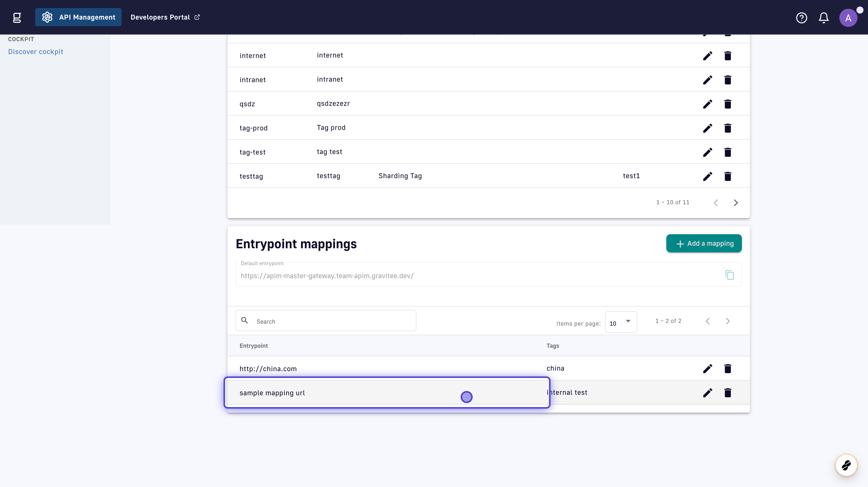Open the help icon in header
Screen dimensions: 868x487
pyautogui.click(x=801, y=18)
